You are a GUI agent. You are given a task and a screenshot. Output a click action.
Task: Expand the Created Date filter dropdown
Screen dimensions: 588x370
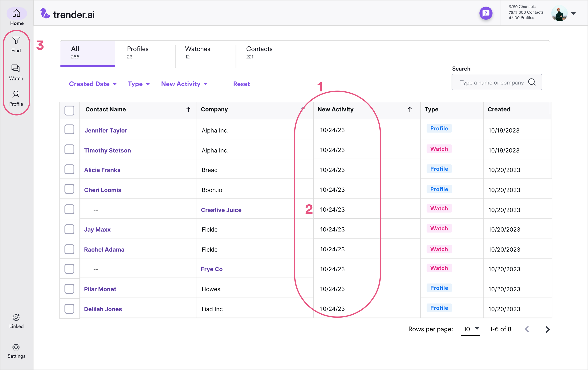coord(92,84)
